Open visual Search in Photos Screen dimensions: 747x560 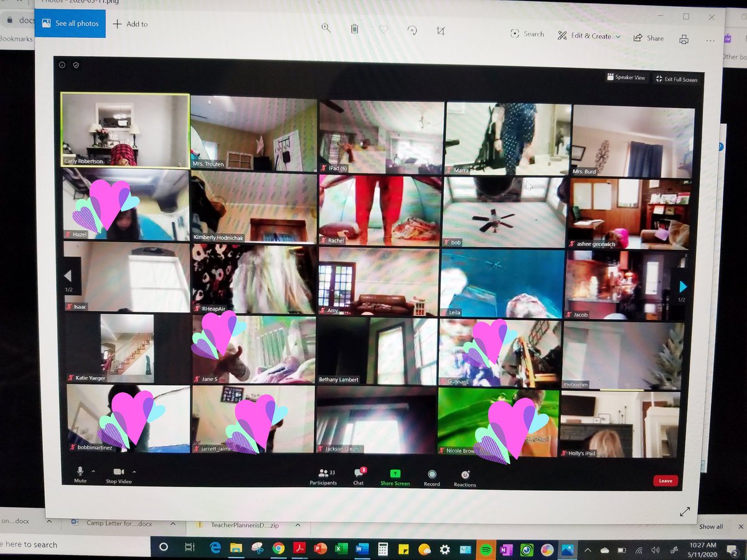[x=527, y=34]
